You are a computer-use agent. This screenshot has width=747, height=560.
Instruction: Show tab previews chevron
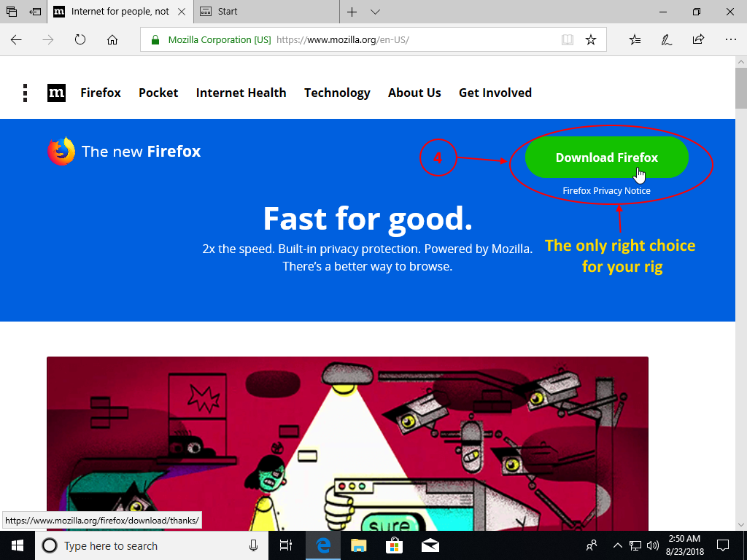click(x=376, y=12)
